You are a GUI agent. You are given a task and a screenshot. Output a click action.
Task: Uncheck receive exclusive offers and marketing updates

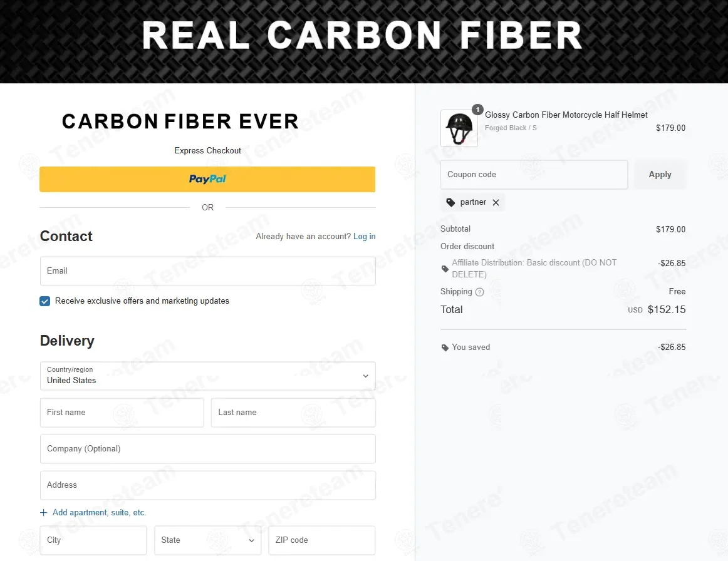[x=45, y=301]
